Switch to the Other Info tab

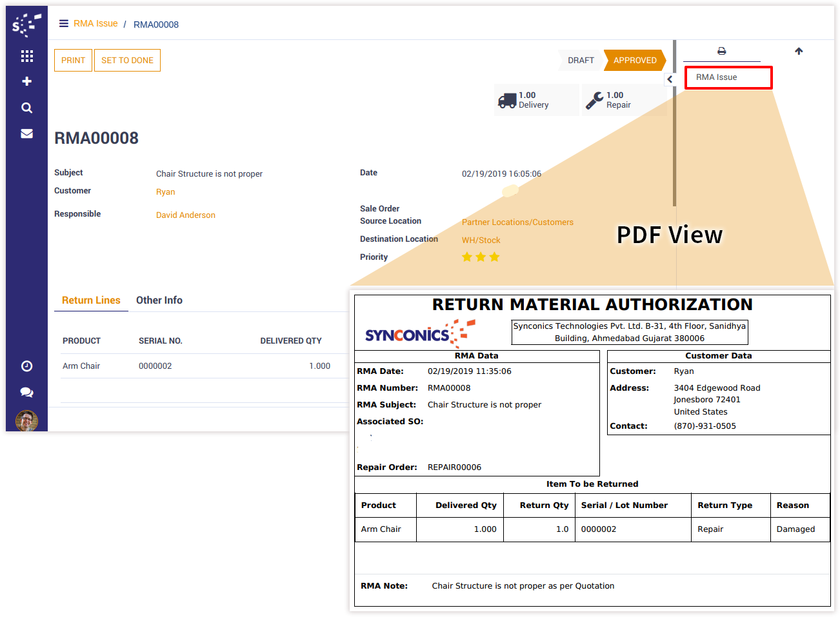point(159,300)
